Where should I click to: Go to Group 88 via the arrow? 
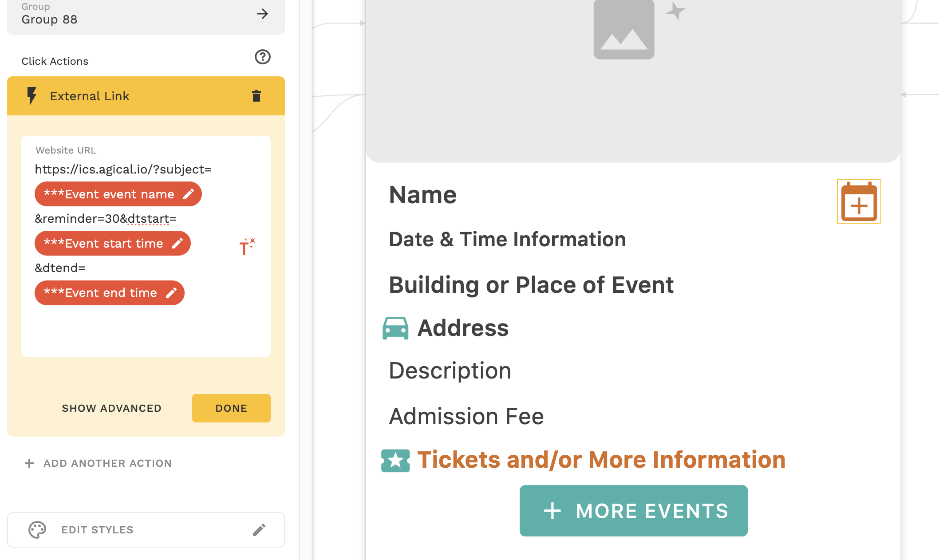click(263, 14)
